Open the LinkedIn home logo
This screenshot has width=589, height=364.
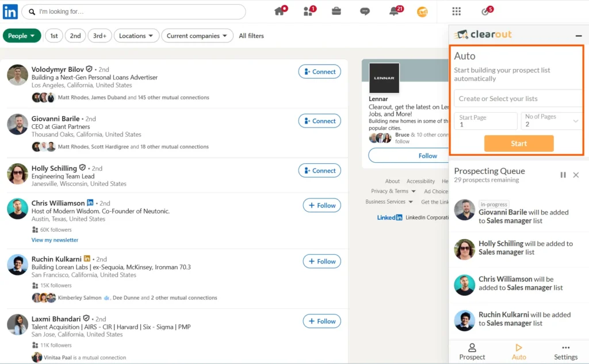pos(10,12)
